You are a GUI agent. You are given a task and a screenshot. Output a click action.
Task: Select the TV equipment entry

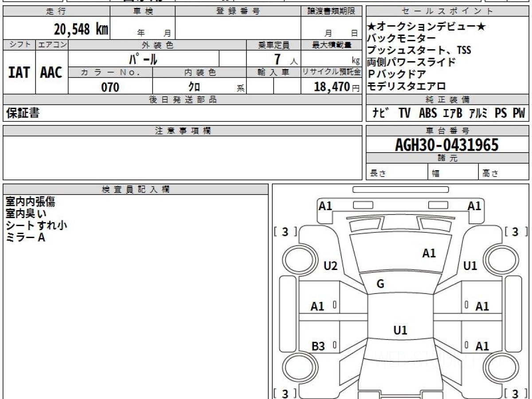tap(404, 113)
